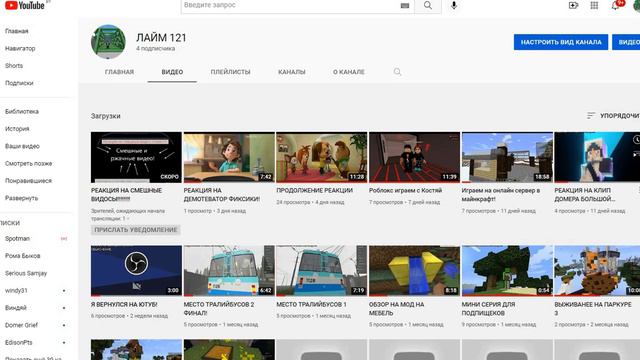Play the майнкрафт онлайн сервер thumbnail
This screenshot has width=640, height=360.
coord(507,157)
